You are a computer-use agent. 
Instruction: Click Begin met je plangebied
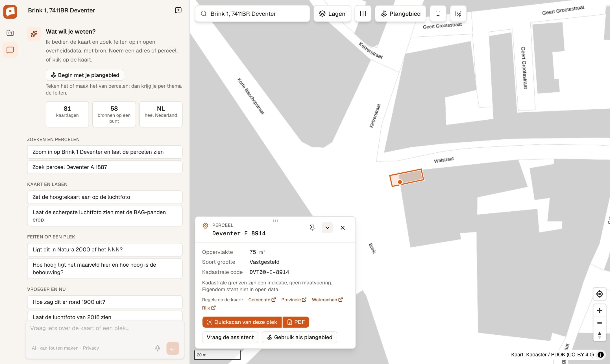[85, 75]
